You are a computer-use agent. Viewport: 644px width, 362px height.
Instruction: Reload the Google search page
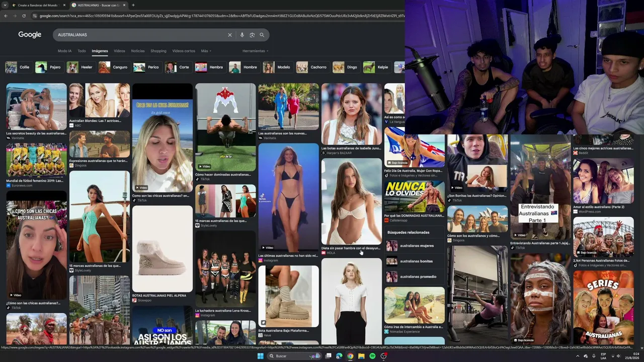(x=25, y=16)
